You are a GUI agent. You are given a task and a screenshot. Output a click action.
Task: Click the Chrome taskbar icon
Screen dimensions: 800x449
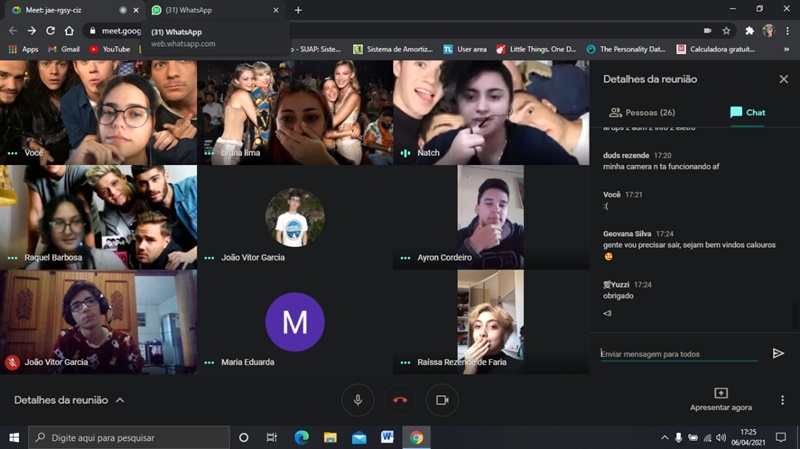tap(416, 437)
